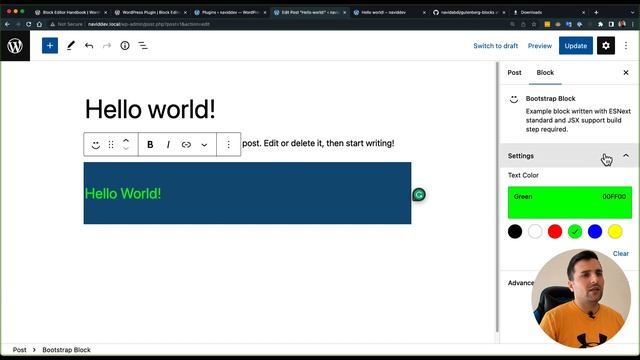Insert a link from block toolbar
640x360 pixels.
(x=186, y=144)
